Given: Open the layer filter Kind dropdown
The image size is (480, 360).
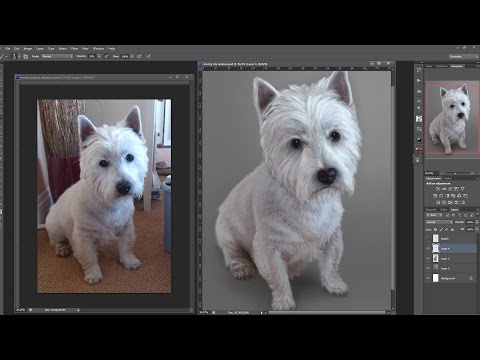Looking at the screenshot, I should click(434, 215).
